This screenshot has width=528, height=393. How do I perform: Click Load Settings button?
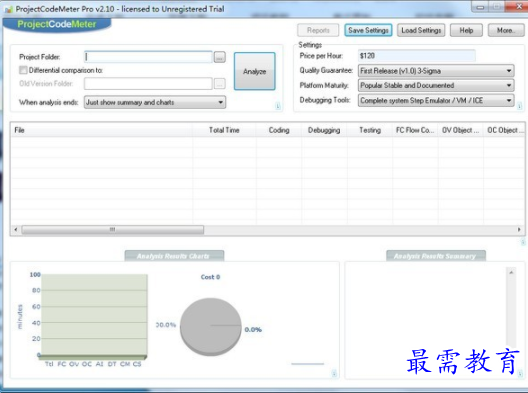[x=421, y=30]
